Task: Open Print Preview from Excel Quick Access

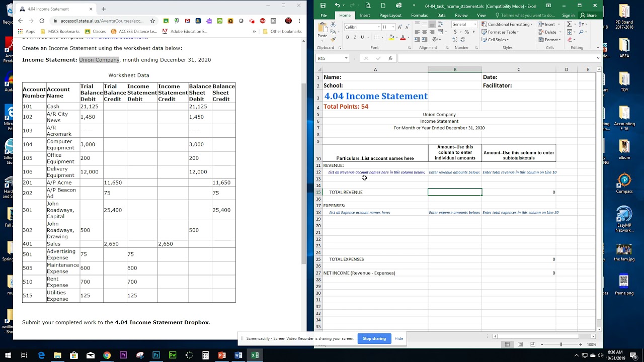Action: pyautogui.click(x=368, y=6)
